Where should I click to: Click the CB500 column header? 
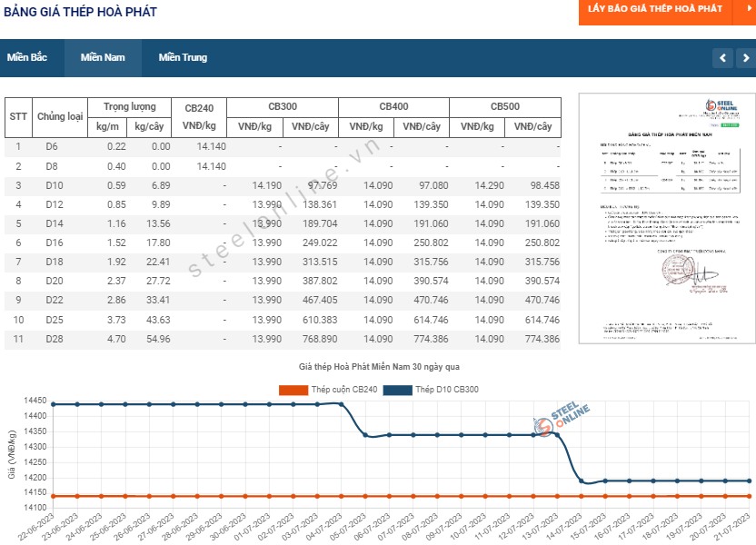(505, 107)
